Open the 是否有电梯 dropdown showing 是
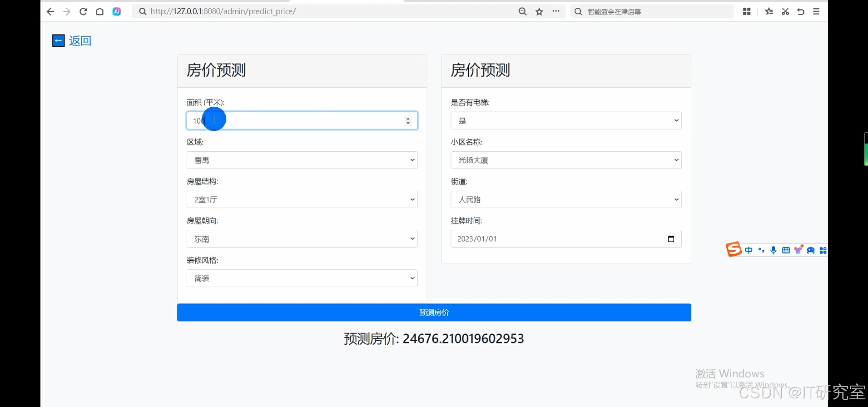The width and height of the screenshot is (868, 407). (566, 121)
